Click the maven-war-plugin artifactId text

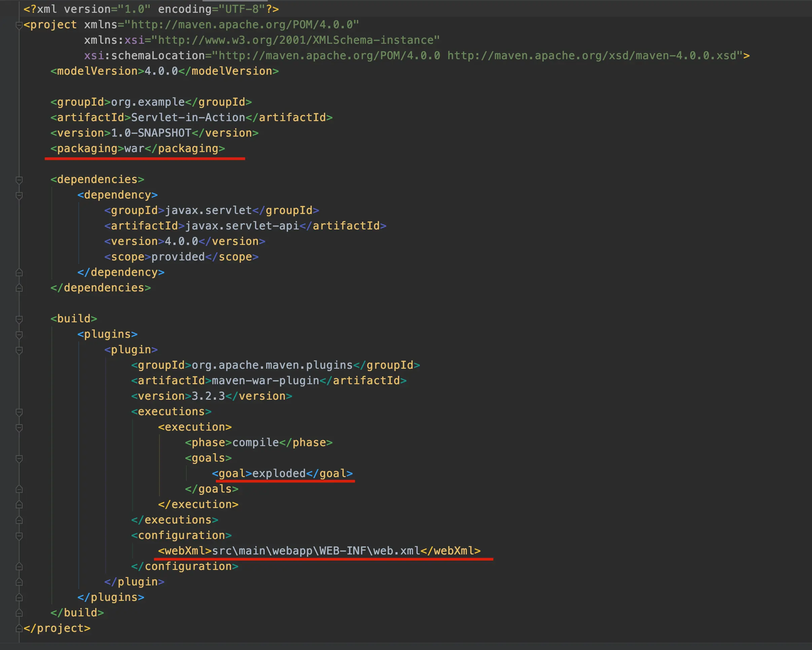coord(265,381)
